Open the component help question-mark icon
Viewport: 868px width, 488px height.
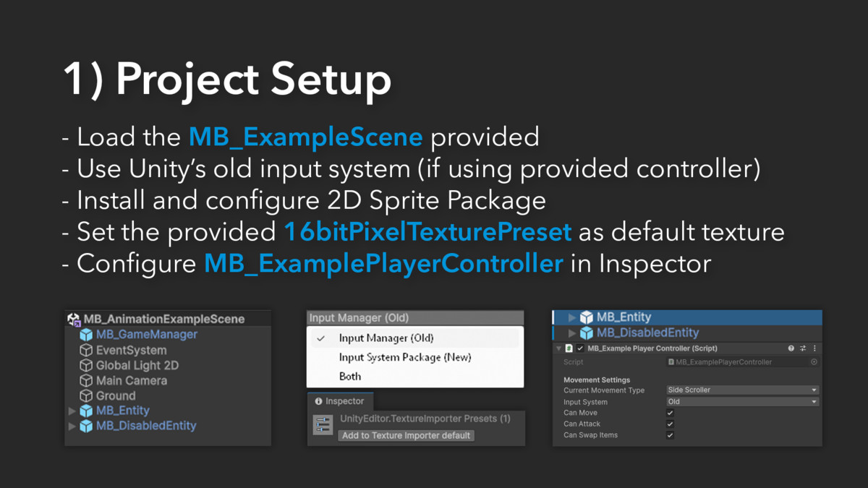(x=791, y=348)
